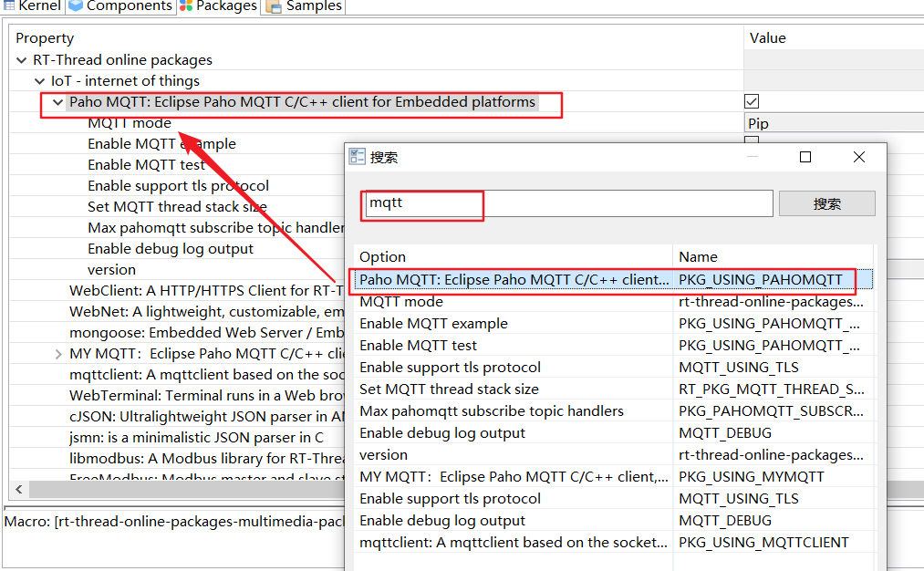924x571 pixels.
Task: Select the Paho MQTT option in search results
Action: [x=514, y=280]
